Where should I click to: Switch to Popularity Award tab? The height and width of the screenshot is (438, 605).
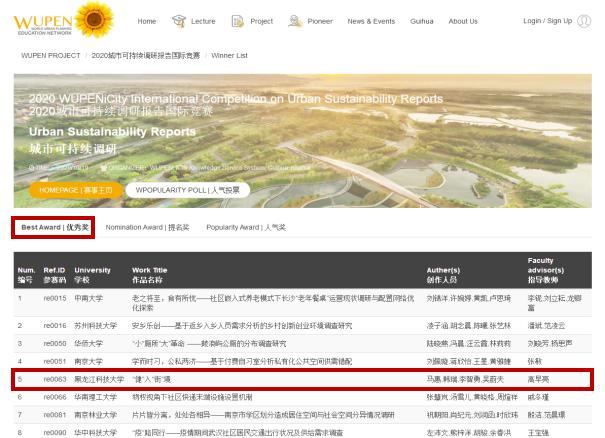point(246,227)
